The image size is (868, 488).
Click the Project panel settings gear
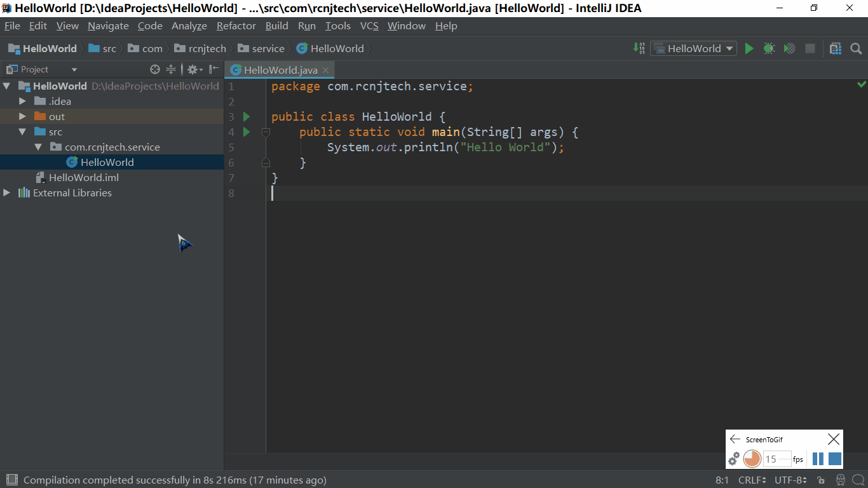click(x=193, y=69)
